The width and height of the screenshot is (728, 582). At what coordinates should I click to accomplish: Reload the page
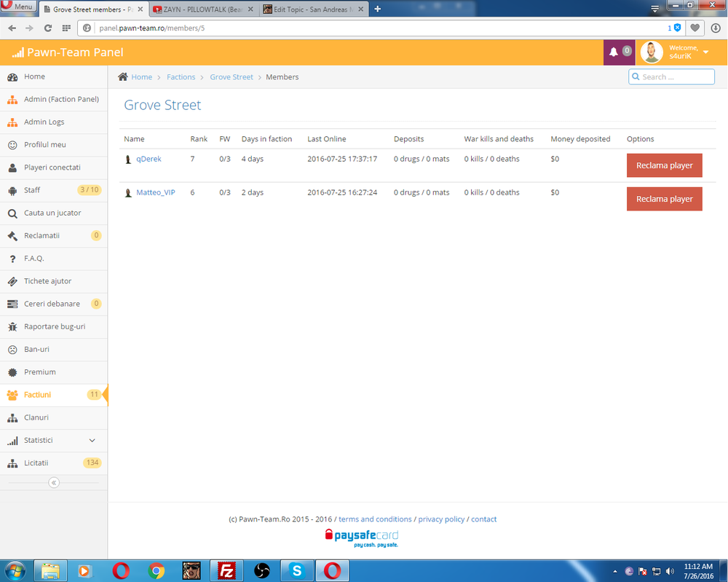[48, 28]
